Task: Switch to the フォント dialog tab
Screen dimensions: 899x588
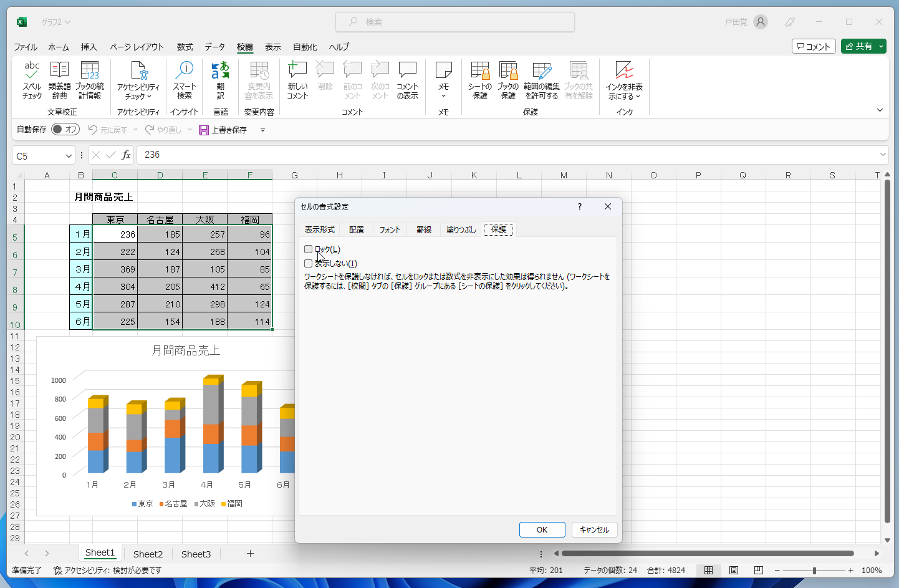Action: (x=390, y=229)
